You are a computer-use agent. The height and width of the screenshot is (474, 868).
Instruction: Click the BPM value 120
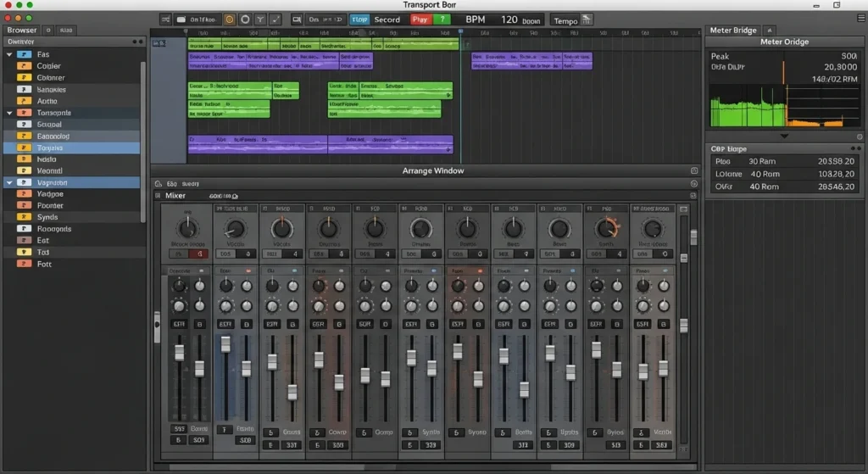point(509,20)
